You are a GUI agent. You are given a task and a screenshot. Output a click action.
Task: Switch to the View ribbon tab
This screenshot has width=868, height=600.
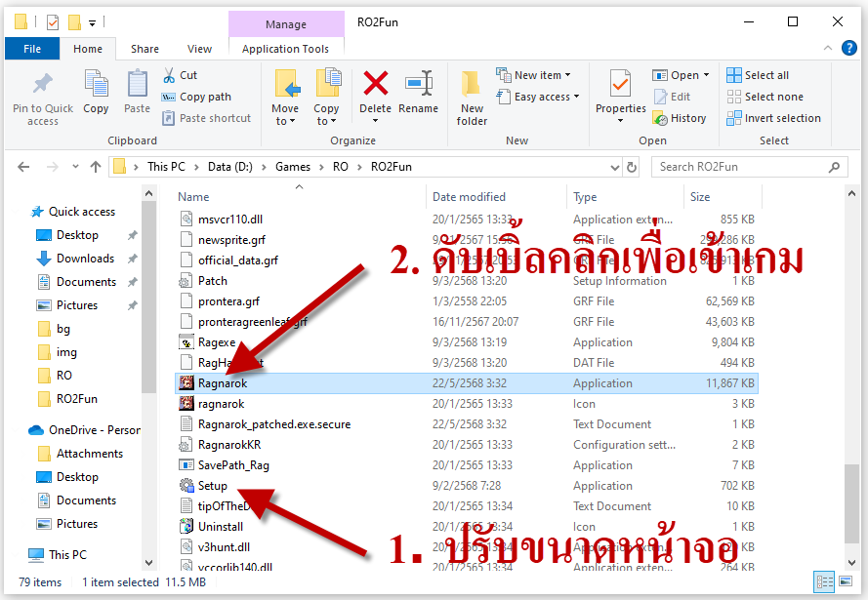[x=199, y=49]
